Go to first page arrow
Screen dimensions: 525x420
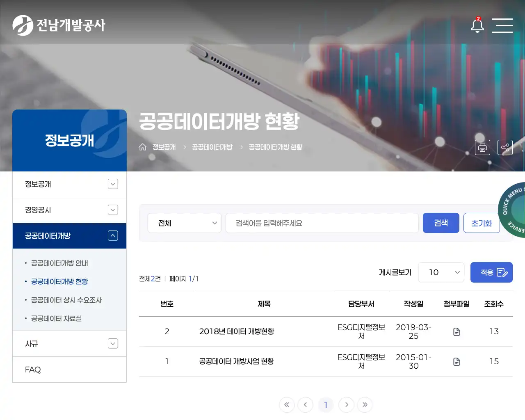click(x=287, y=405)
